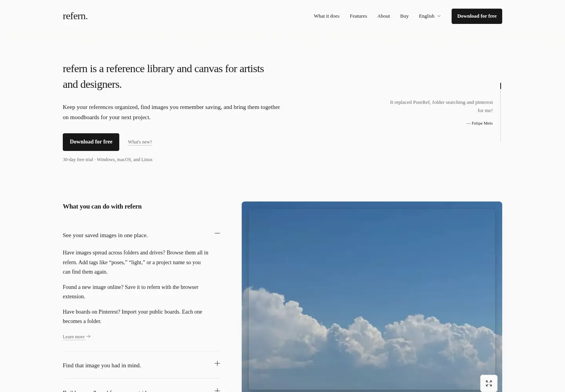Click the "What you can do with refern" heading
The height and width of the screenshot is (392, 565).
pyautogui.click(x=102, y=206)
